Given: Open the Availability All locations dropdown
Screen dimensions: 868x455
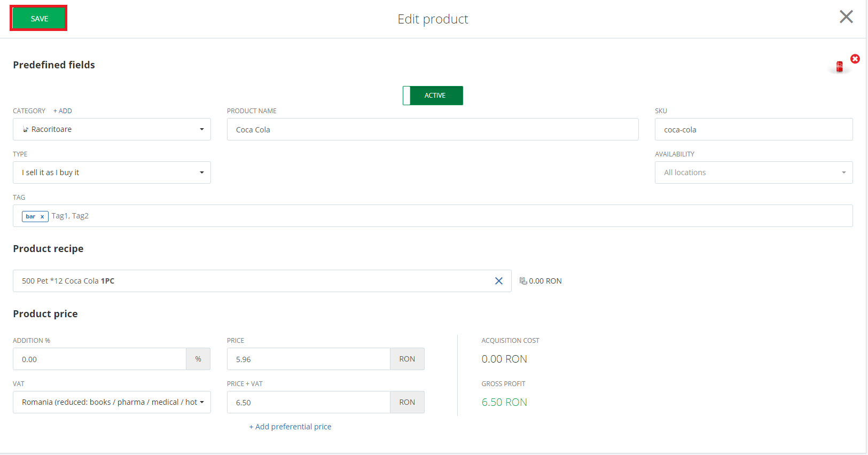Looking at the screenshot, I should point(754,172).
